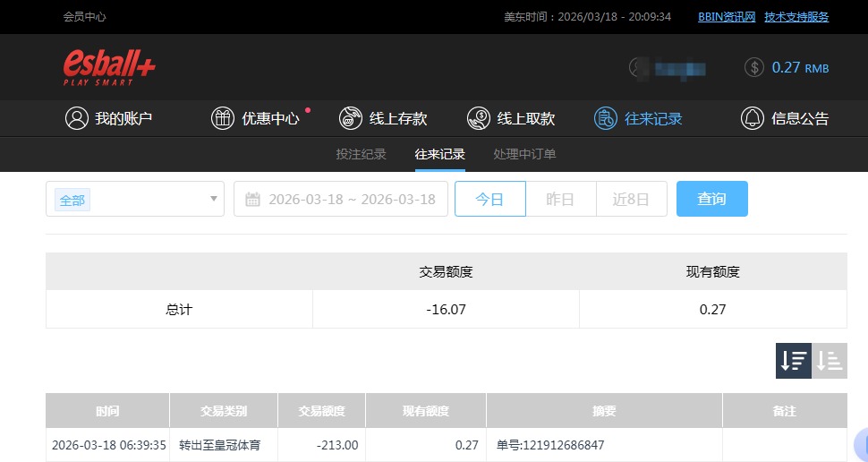Click the calendar icon in date field
This screenshot has height=462, width=868.
pos(252,200)
